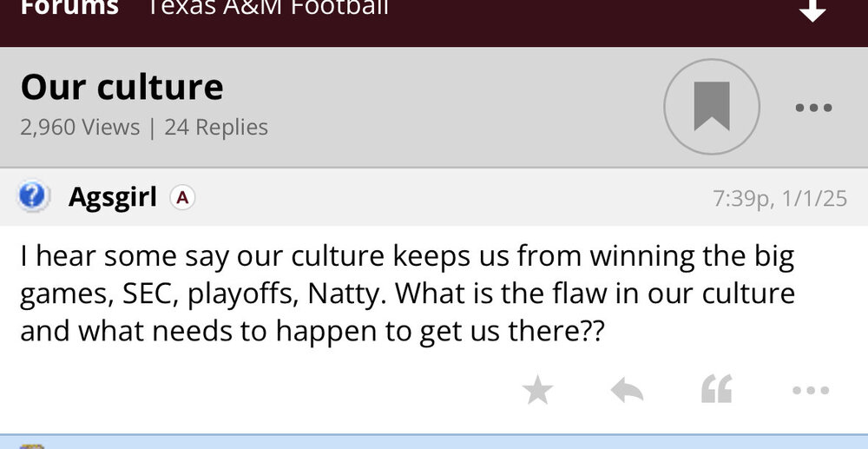Viewport: 868px width, 449px height.
Task: Quote Agsgirl's post
Action: click(x=717, y=391)
